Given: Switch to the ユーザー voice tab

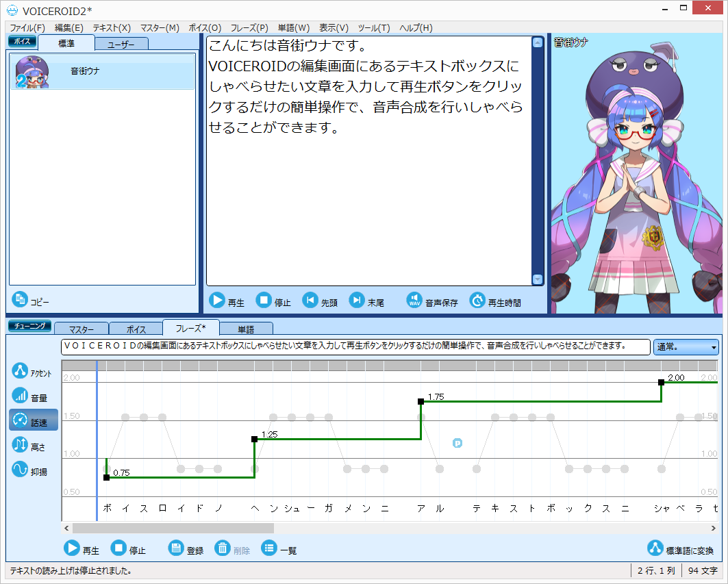Looking at the screenshot, I should [x=121, y=45].
